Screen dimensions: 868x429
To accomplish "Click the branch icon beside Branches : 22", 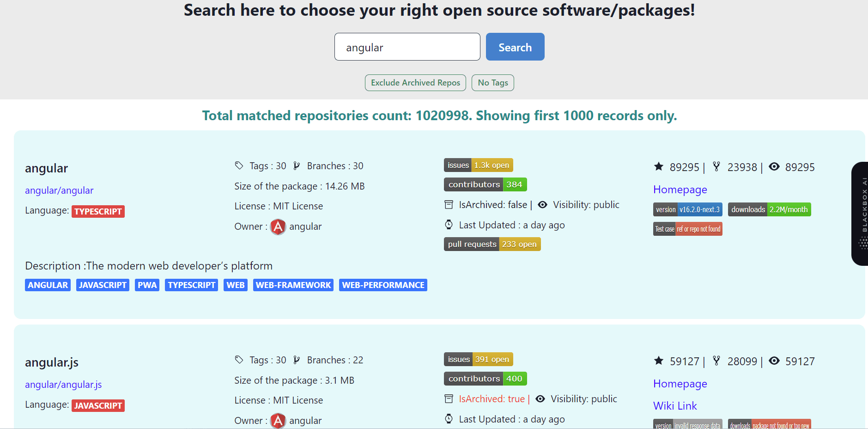I will (297, 360).
